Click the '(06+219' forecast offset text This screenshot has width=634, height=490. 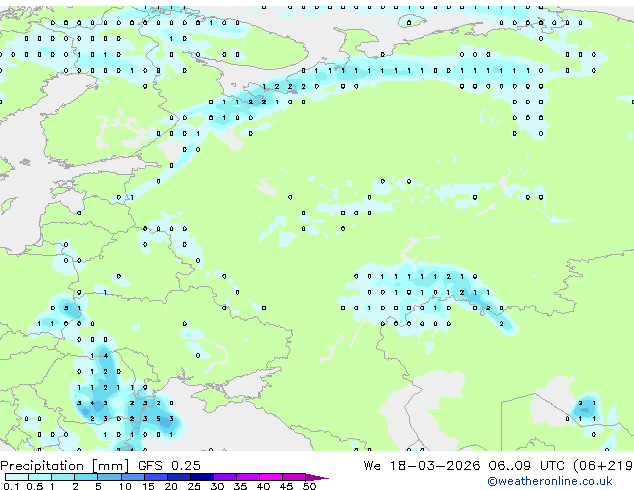click(603, 465)
